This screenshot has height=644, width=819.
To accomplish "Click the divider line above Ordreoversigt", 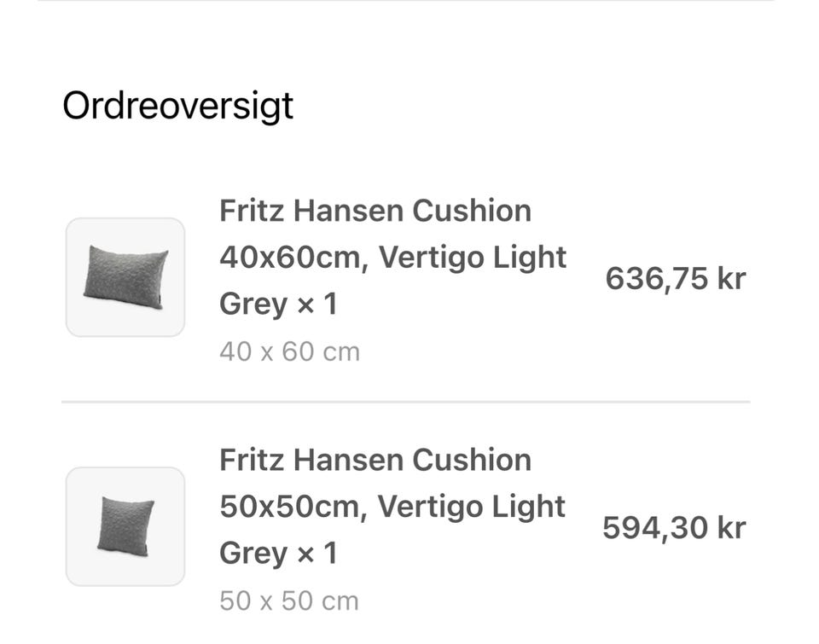I will coord(406,1).
